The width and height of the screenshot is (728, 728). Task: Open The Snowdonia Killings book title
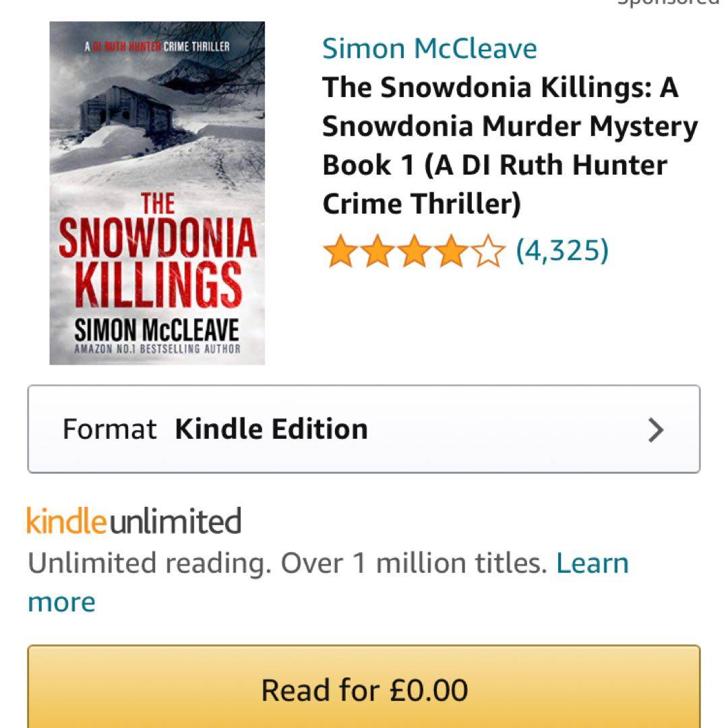click(510, 146)
